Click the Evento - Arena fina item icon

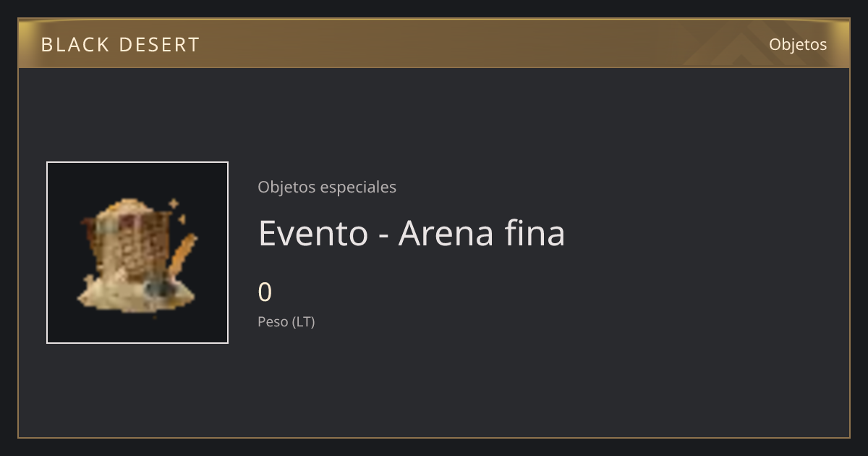(x=137, y=253)
